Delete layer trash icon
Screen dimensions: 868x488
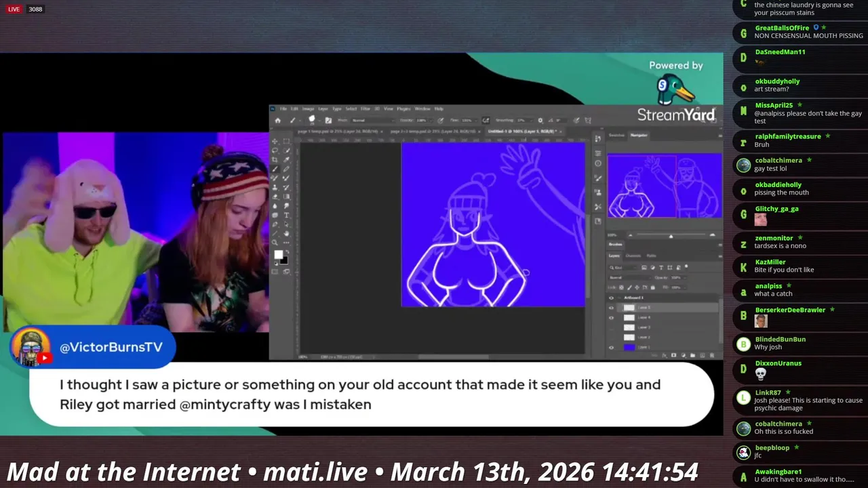pyautogui.click(x=712, y=355)
